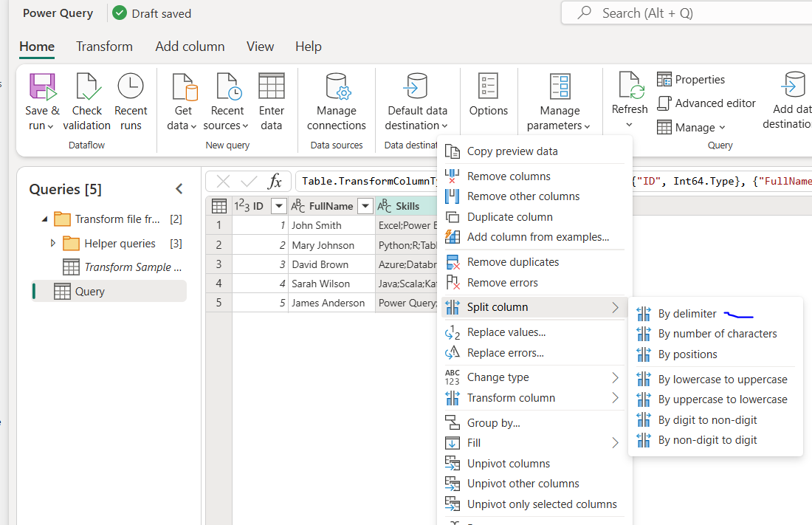
Task: Click the Enter data table icon
Action: [x=271, y=87]
